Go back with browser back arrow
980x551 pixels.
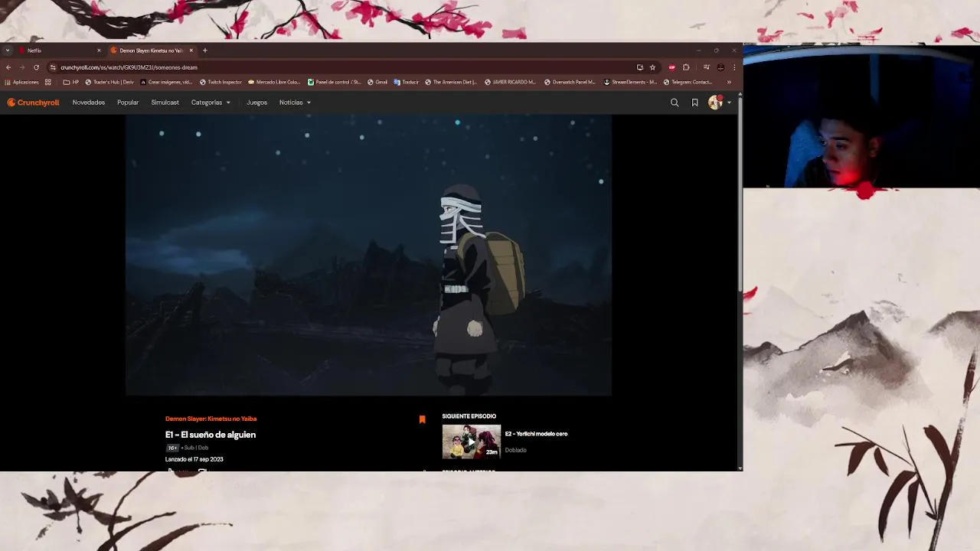coord(8,67)
